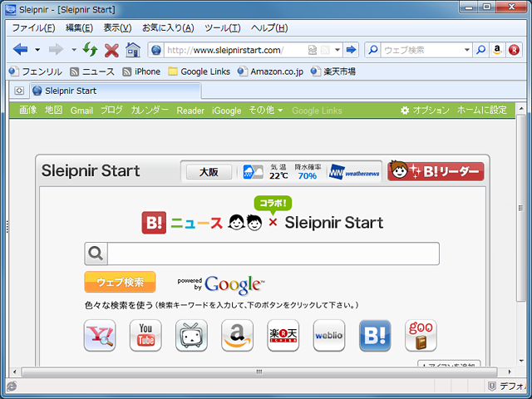Open Gmail link in green bar

pos(81,111)
